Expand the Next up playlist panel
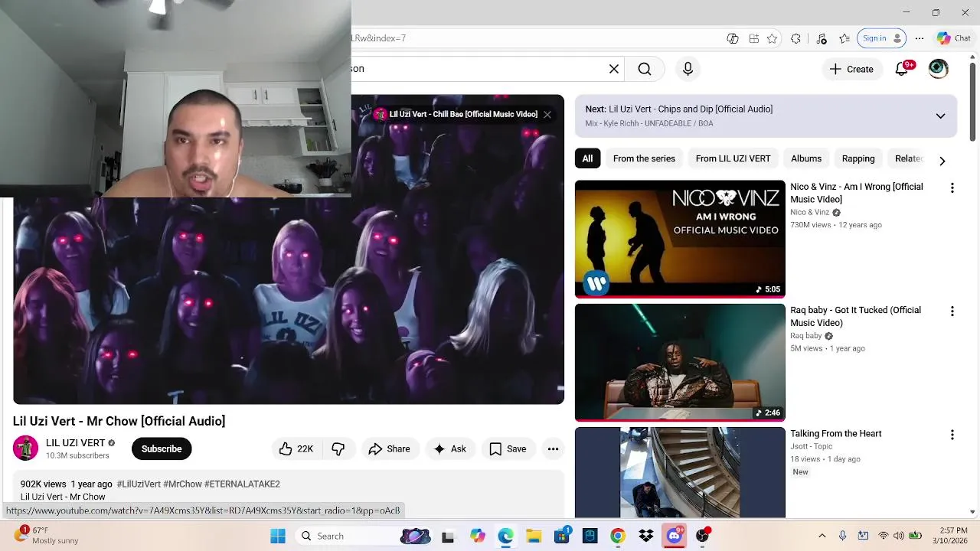This screenshot has width=980, height=551. [x=940, y=116]
